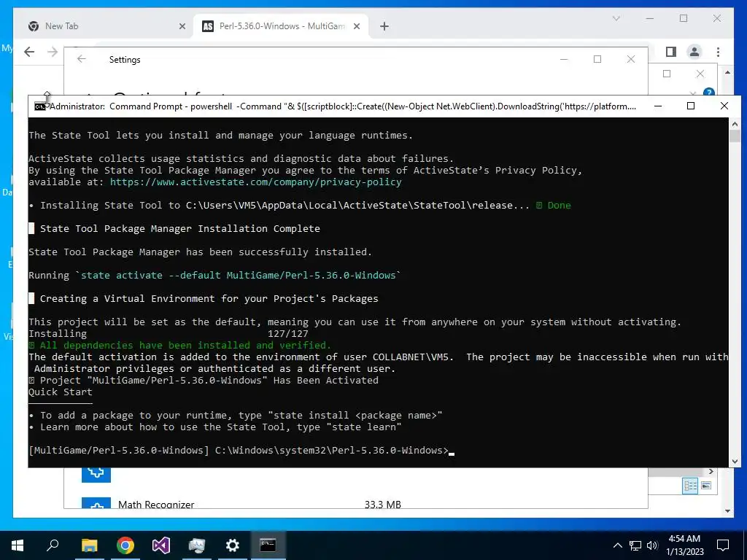
Task: Open Visual Studio from the taskbar
Action: (x=161, y=545)
